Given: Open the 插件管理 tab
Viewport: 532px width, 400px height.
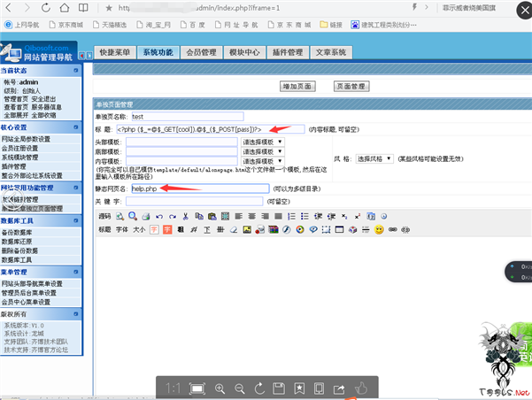Looking at the screenshot, I should point(288,53).
